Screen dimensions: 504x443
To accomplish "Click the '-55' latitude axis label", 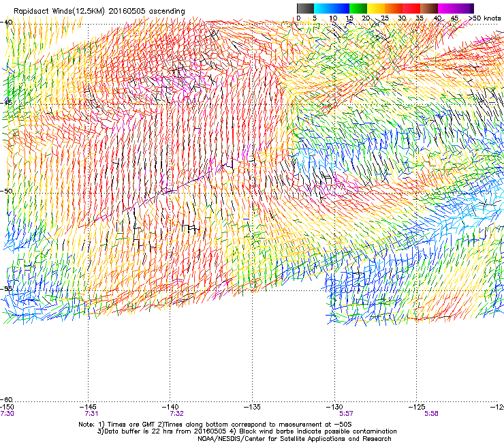I will coord(6,288).
